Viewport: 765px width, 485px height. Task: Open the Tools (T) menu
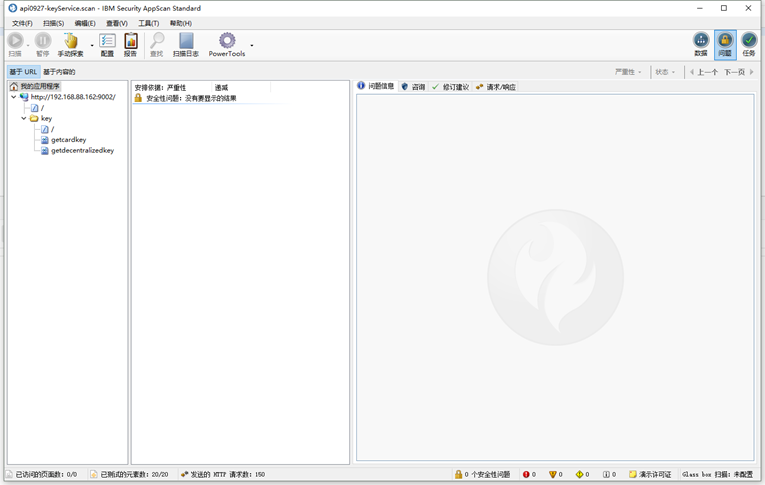(148, 23)
